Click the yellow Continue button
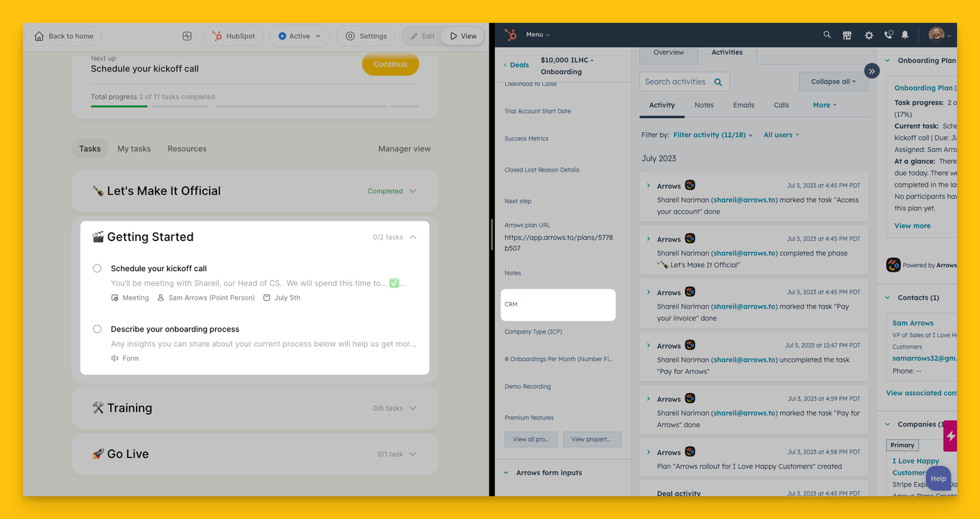Viewport: 980px width, 519px height. [x=390, y=64]
